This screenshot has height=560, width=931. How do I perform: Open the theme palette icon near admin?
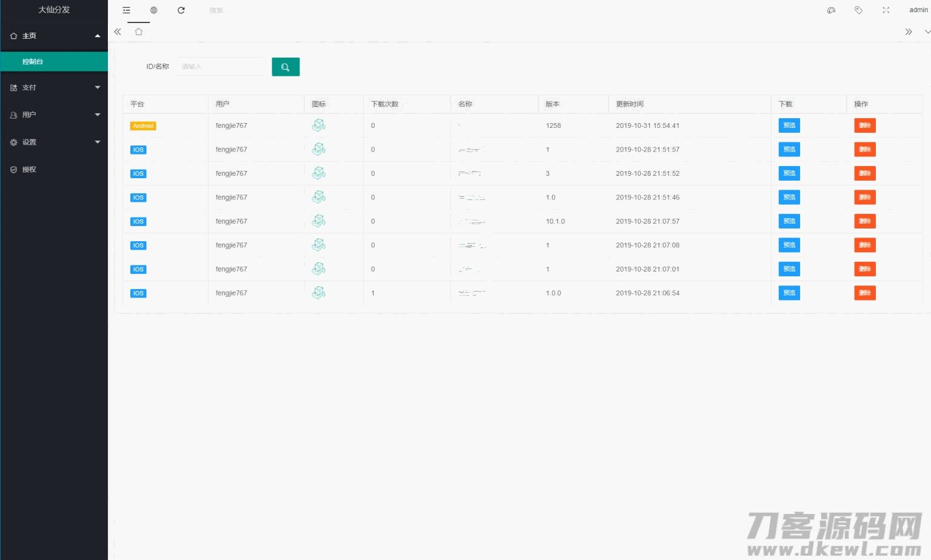(831, 10)
